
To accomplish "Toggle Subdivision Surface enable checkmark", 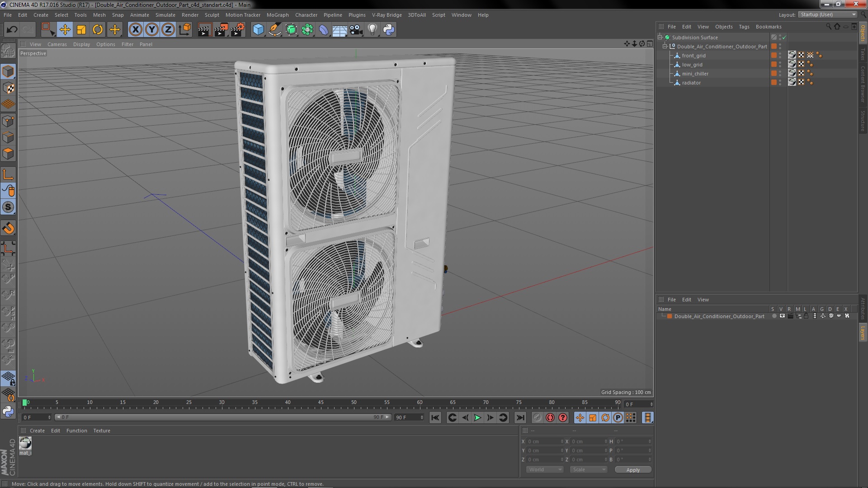I will pos(784,38).
